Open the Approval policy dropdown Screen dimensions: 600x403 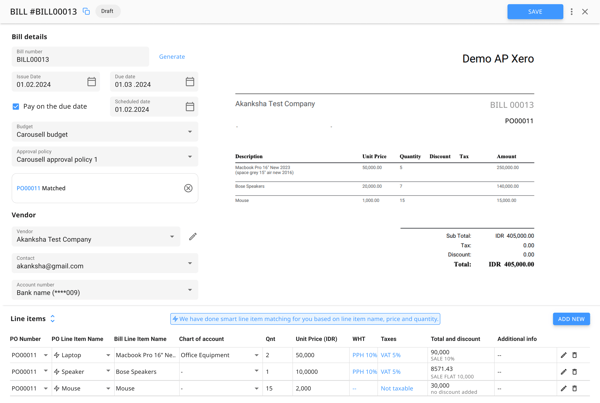(190, 157)
